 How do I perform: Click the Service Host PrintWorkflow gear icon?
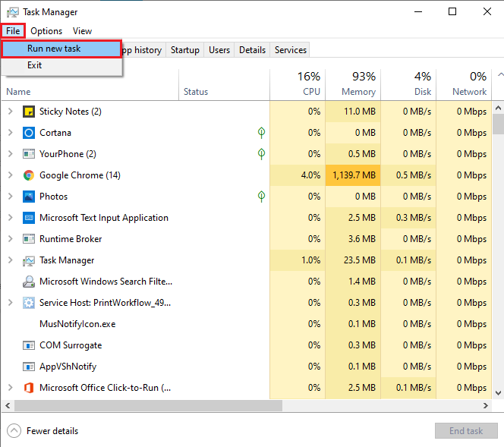[29, 303]
